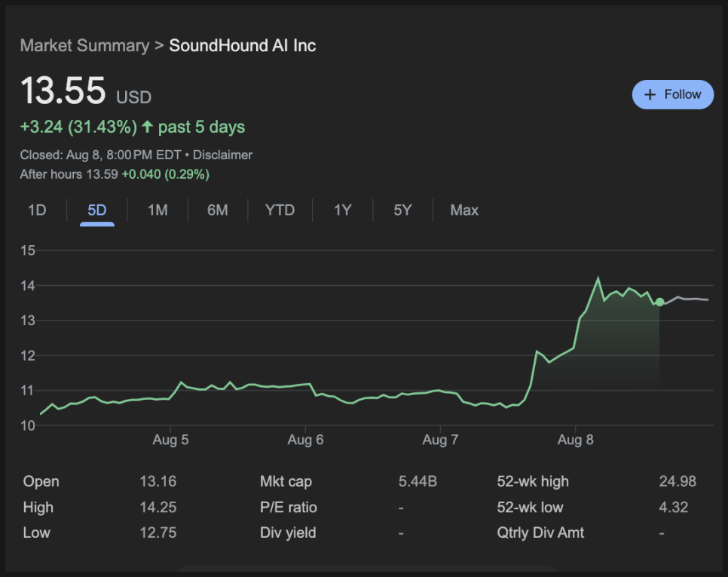Click the Closed: Aug 8, 8:00 PM EDT text
The image size is (728, 577).
[100, 155]
